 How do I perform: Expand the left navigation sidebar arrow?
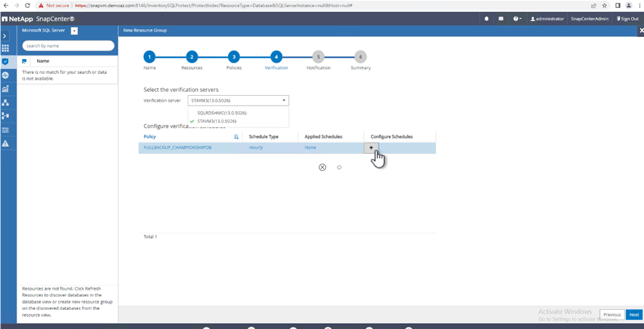tap(5, 36)
